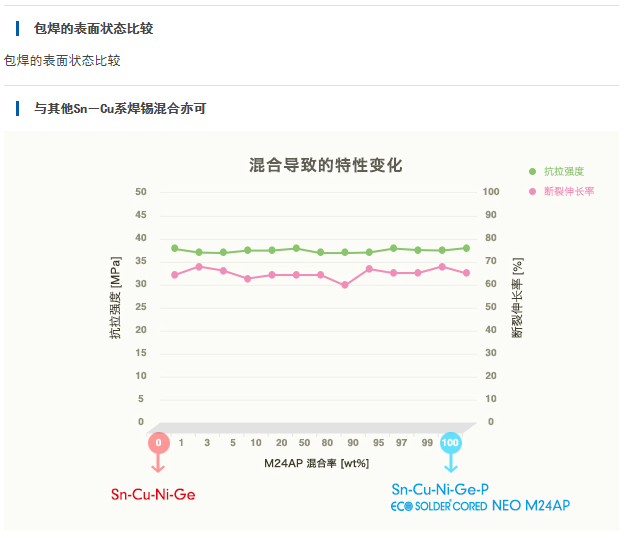Screen dimensions: 625x541
Task: Click the ECO SOLDER CORED logo
Action: [438, 507]
